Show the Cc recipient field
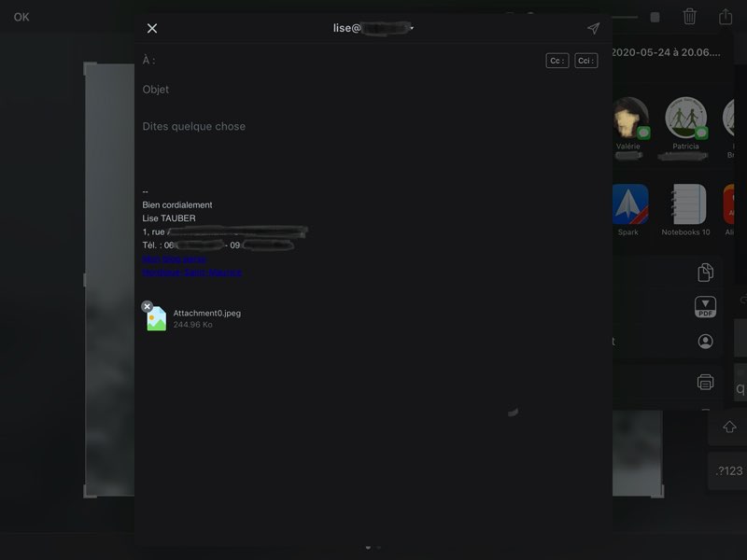 [x=557, y=61]
